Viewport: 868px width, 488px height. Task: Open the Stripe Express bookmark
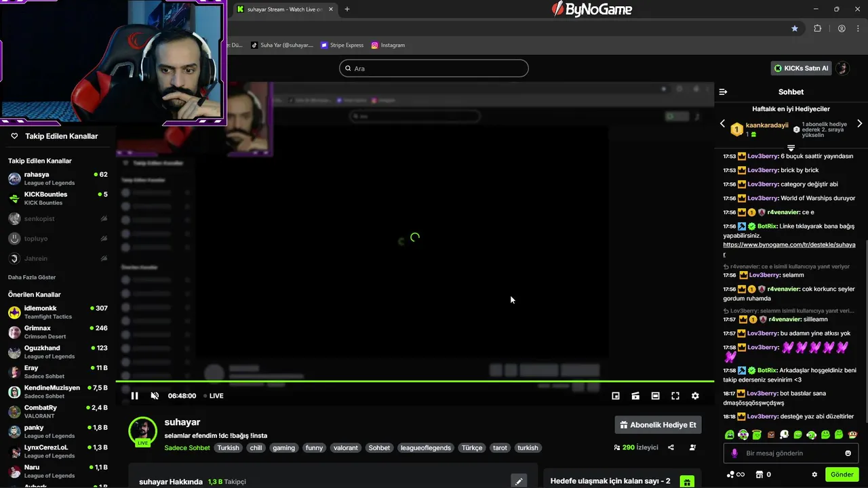click(342, 45)
